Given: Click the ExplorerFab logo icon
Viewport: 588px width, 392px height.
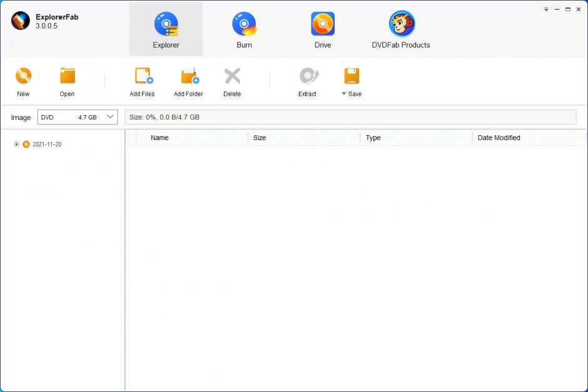Looking at the screenshot, I should pos(21,21).
